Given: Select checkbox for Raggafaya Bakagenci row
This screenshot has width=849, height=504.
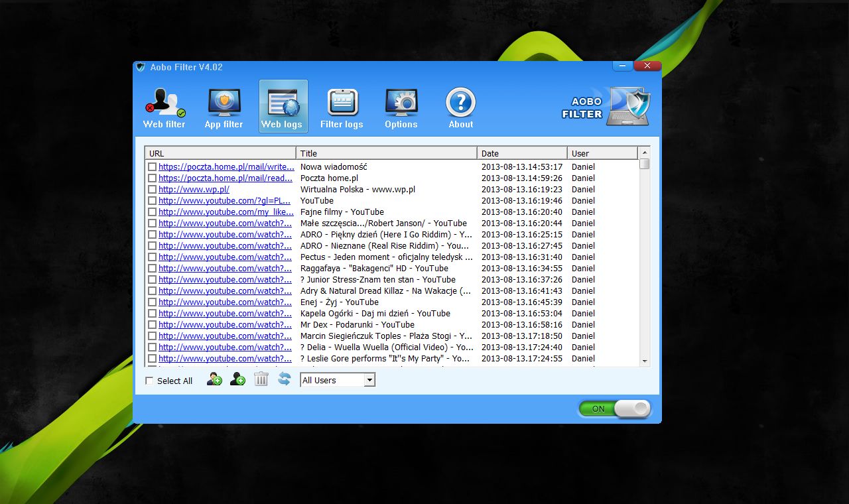Looking at the screenshot, I should point(153,269).
